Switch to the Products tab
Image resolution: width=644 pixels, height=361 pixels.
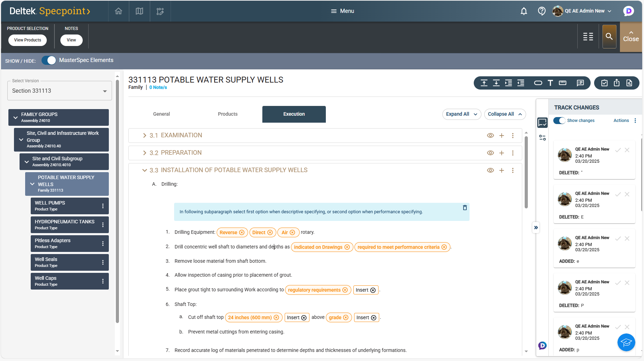pos(227,114)
